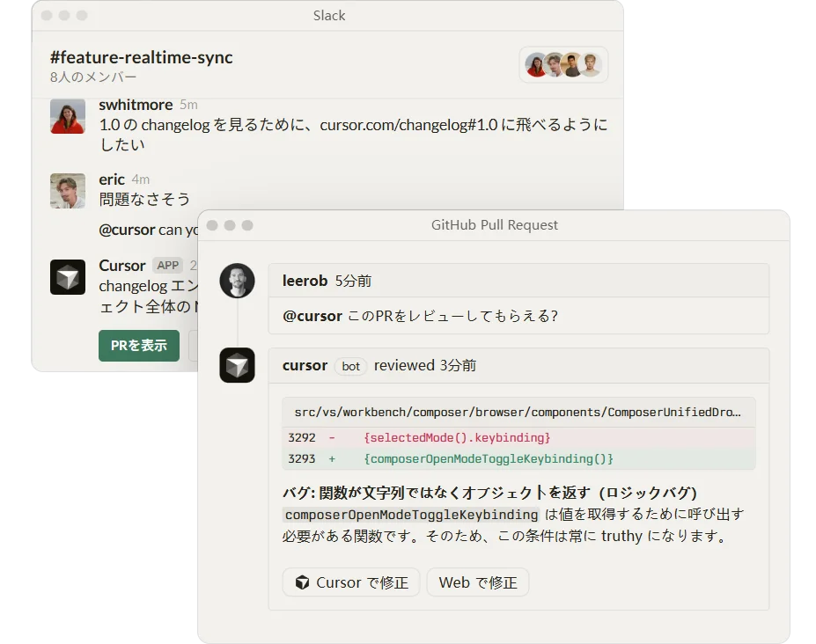Click eric's avatar in Slack

point(68,191)
